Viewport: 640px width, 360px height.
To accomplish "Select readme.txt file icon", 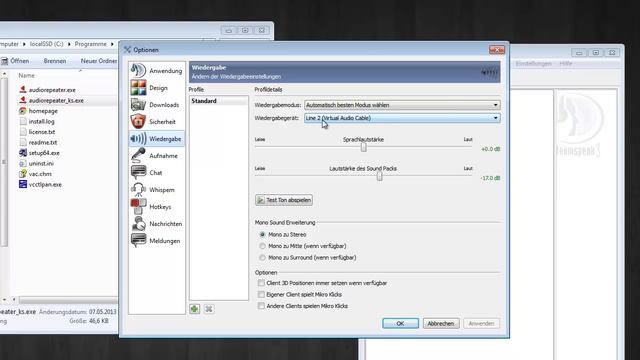I will click(x=23, y=142).
